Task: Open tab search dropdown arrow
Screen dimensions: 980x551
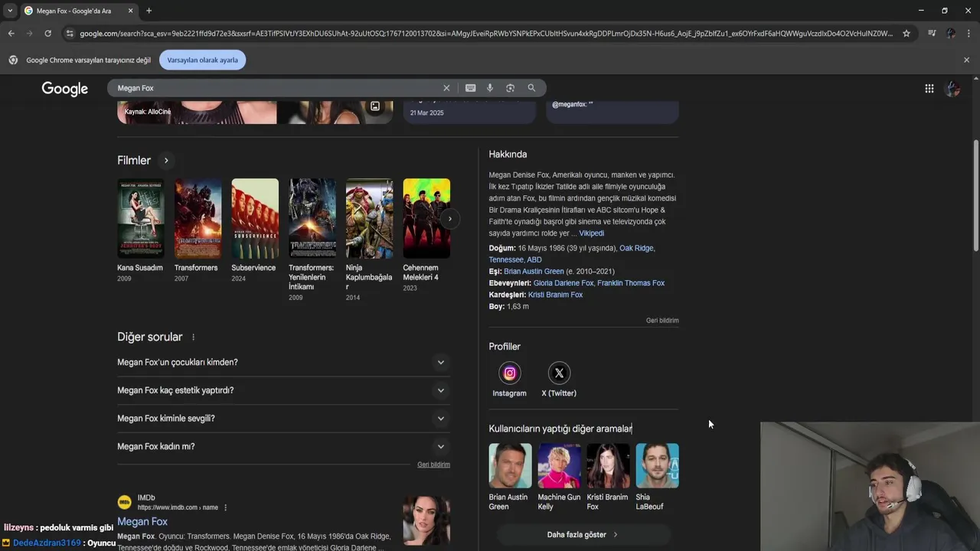Action: point(9,11)
